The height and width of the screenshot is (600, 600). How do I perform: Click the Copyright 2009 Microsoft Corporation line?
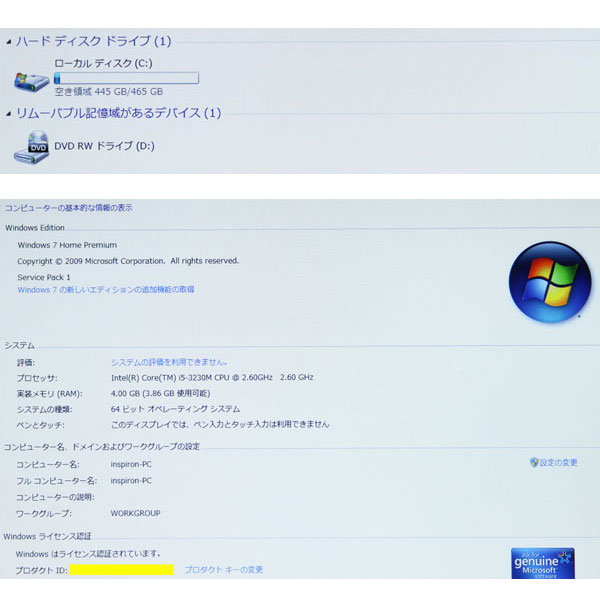point(128,261)
